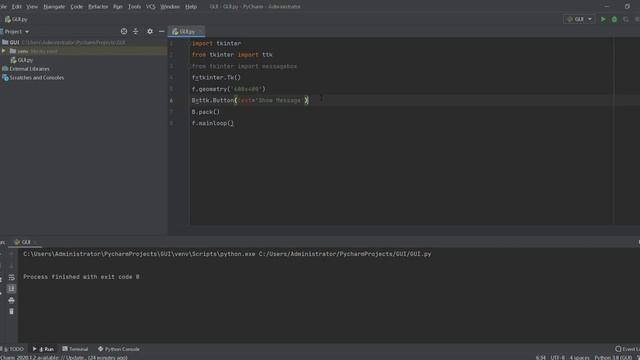
Task: Select External Libraries in project tree
Action: [x=29, y=69]
